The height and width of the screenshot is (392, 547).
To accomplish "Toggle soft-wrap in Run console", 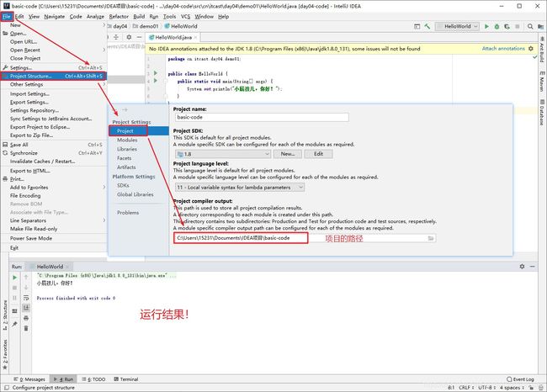I will (x=26, y=298).
